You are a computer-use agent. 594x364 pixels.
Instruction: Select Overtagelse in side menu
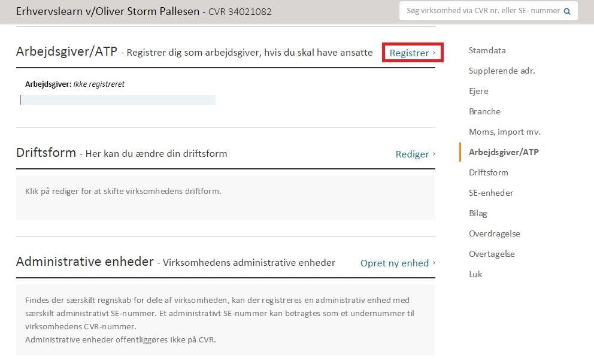[x=492, y=254]
